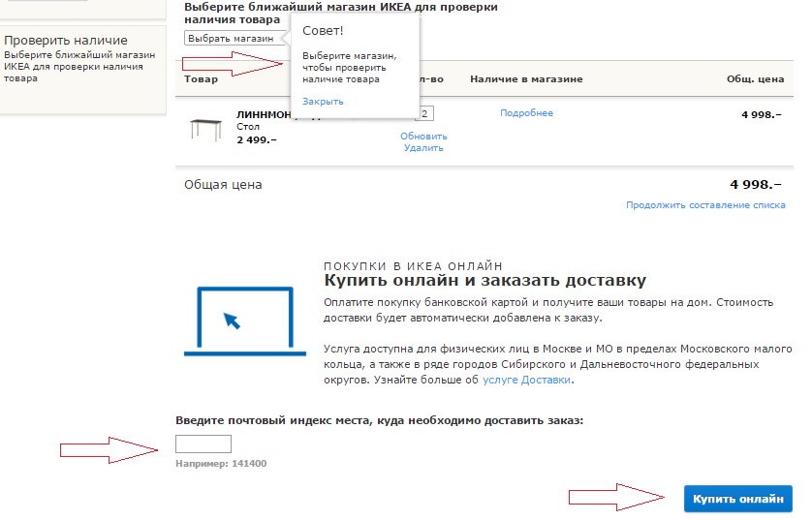
Task: Follow Продолжить составление списка link
Action: click(x=705, y=205)
